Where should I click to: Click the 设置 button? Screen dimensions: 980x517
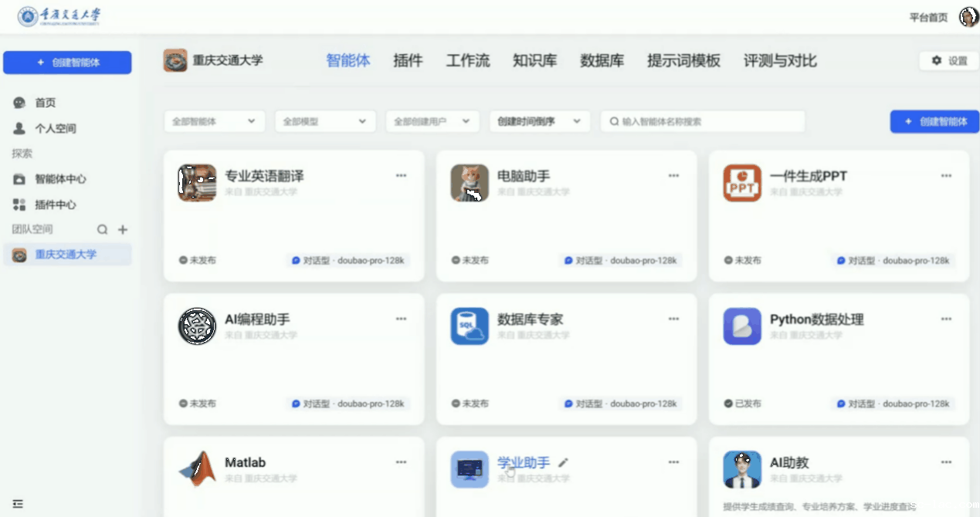coord(949,61)
